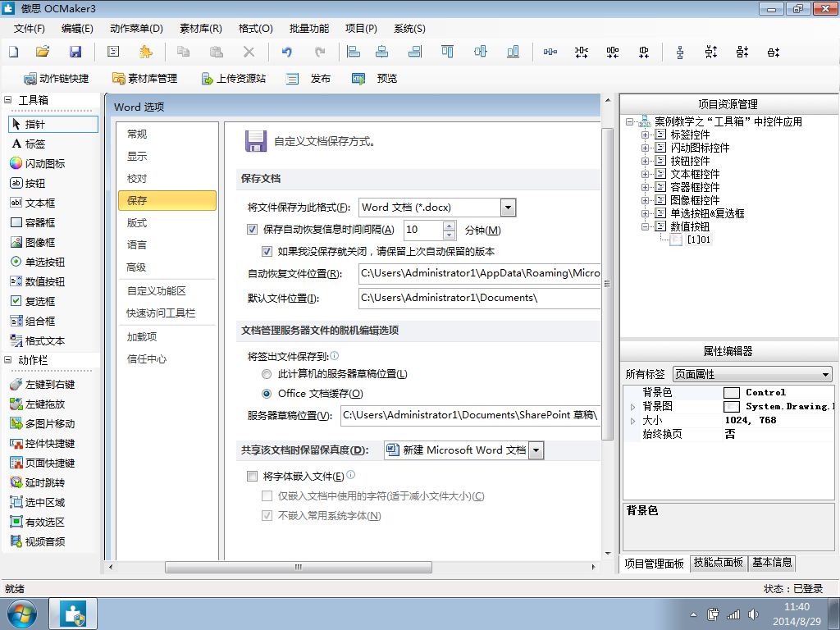
Task: Select 单选按钮 tool in toolbox
Action: click(x=38, y=262)
